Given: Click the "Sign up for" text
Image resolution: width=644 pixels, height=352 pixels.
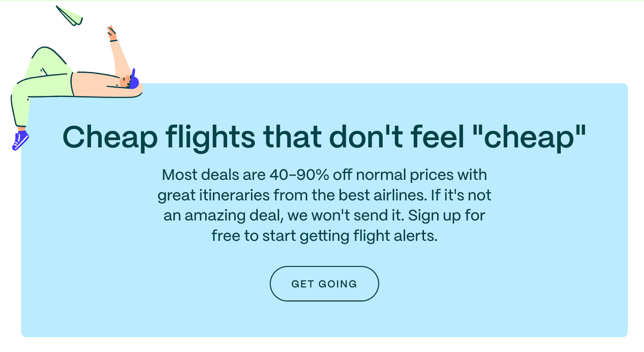Looking at the screenshot, I should [446, 216].
